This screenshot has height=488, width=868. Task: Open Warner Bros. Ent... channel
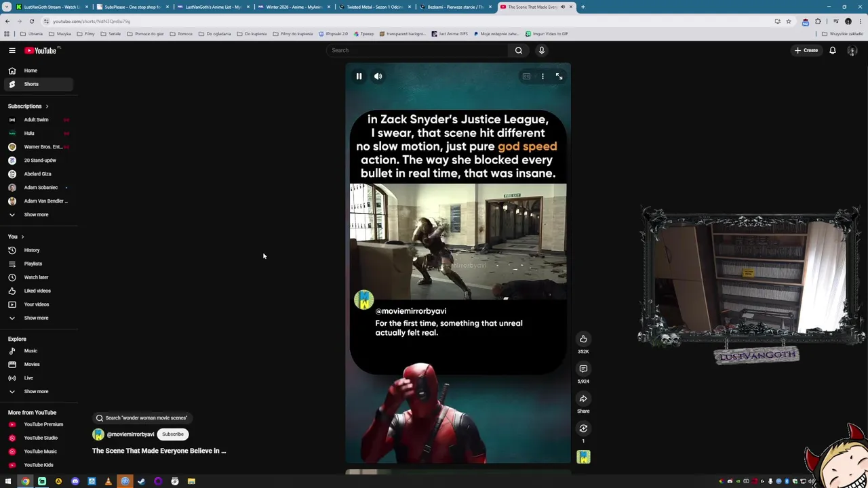[x=38, y=147]
